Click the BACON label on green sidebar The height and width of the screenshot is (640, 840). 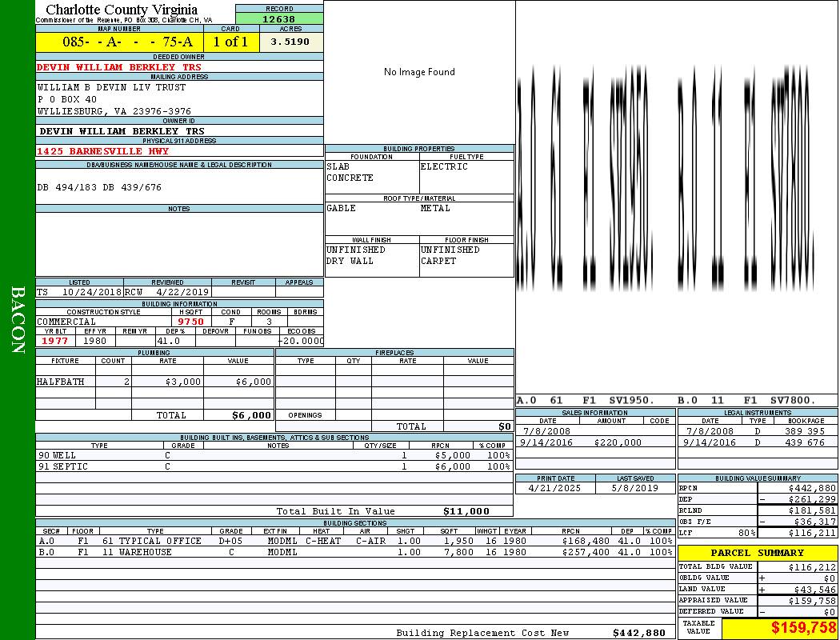pyautogui.click(x=18, y=319)
